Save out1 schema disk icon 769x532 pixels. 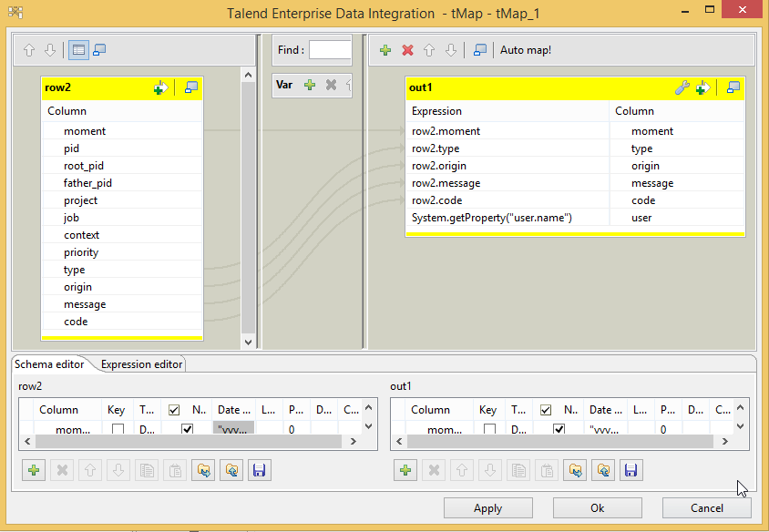click(x=631, y=471)
